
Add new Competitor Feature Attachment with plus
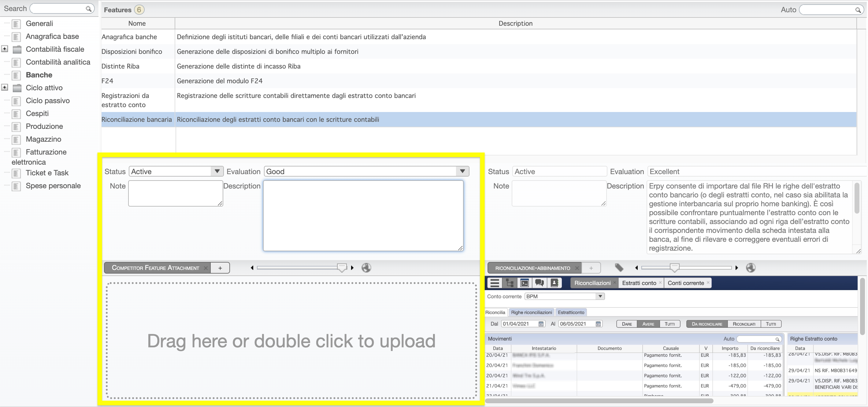click(220, 268)
